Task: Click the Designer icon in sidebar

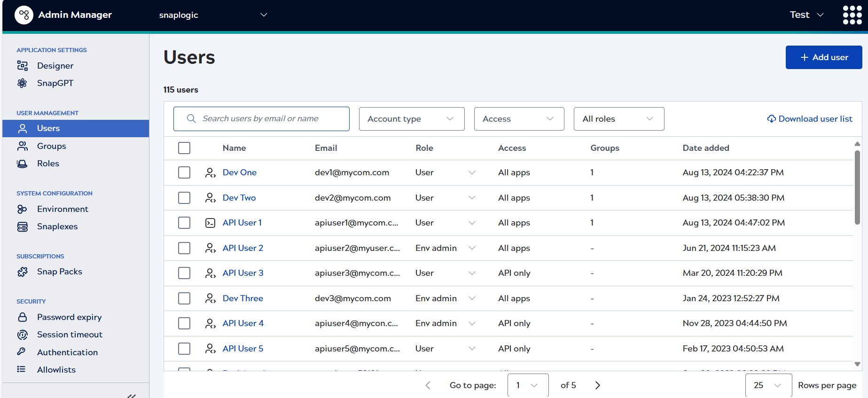Action: 22,66
